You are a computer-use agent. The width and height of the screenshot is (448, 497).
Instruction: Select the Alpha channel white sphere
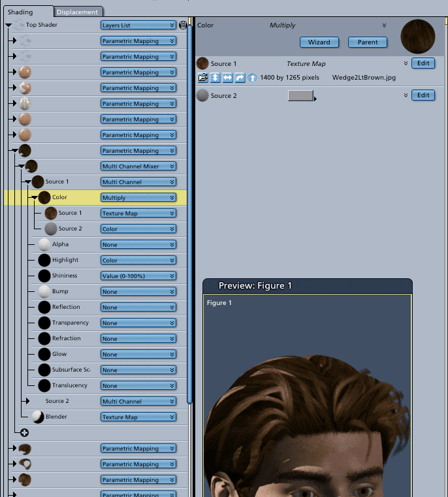[x=44, y=244]
